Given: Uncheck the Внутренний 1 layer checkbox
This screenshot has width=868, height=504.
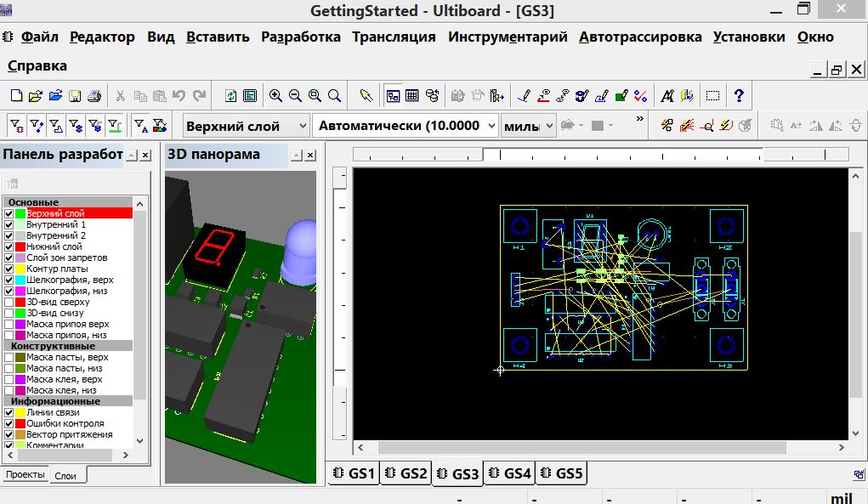Looking at the screenshot, I should pyautogui.click(x=9, y=224).
